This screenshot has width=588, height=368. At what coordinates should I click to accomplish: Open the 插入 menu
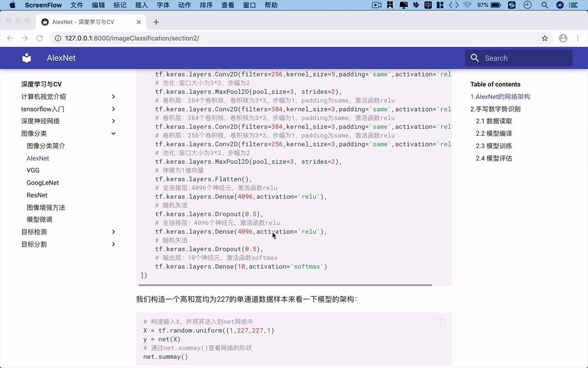pyautogui.click(x=141, y=5)
